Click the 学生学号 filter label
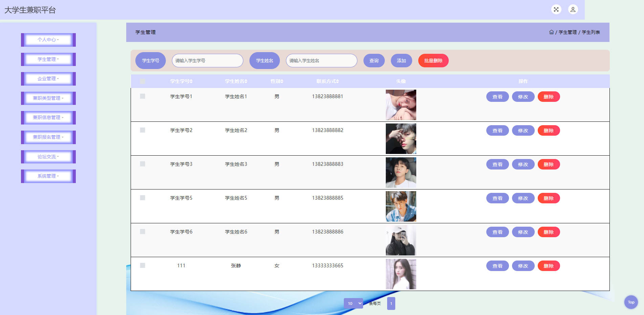The height and width of the screenshot is (315, 644). point(151,61)
